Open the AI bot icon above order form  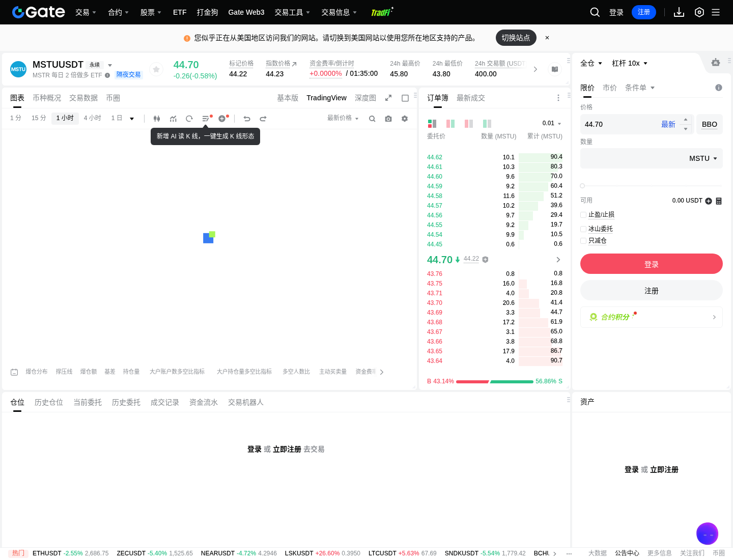tap(716, 63)
